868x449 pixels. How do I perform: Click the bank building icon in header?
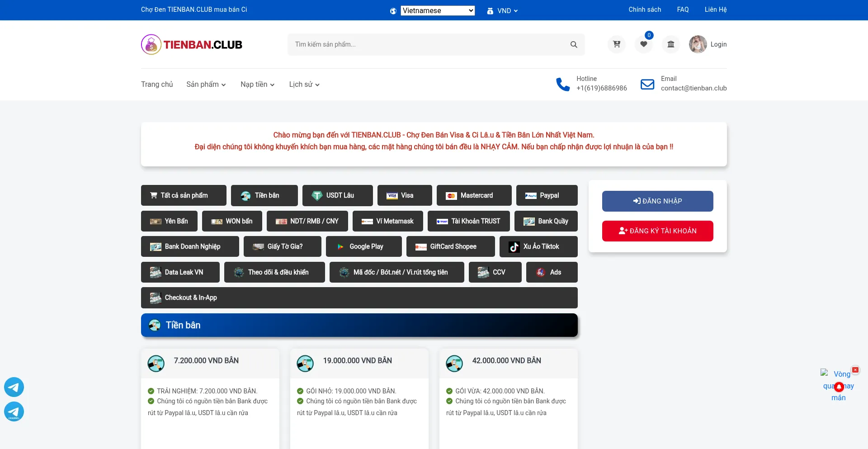tap(670, 44)
